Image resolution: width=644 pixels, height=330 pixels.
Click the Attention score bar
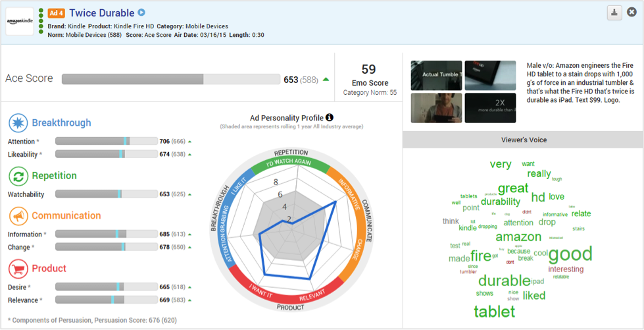[107, 141]
